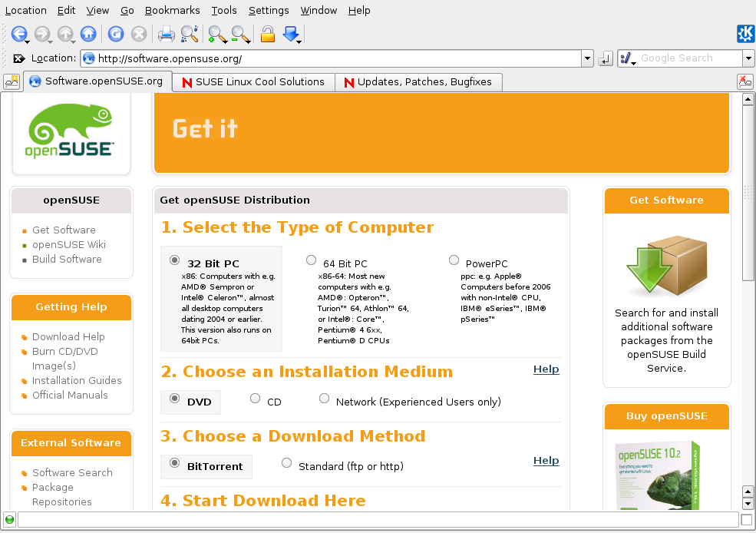
Task: Open the Installation Guides link
Action: point(77,381)
